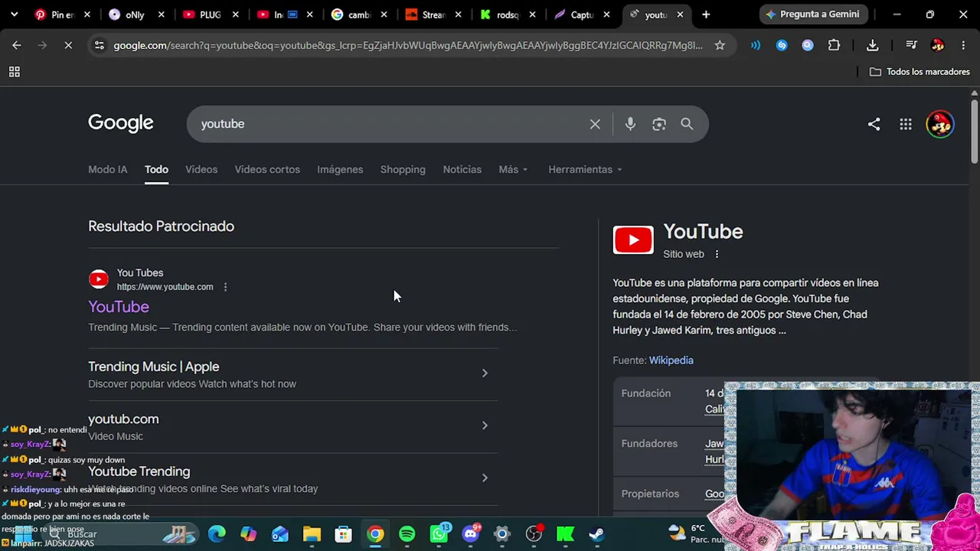
Task: Click the Chrome address bar URL
Action: [408, 45]
